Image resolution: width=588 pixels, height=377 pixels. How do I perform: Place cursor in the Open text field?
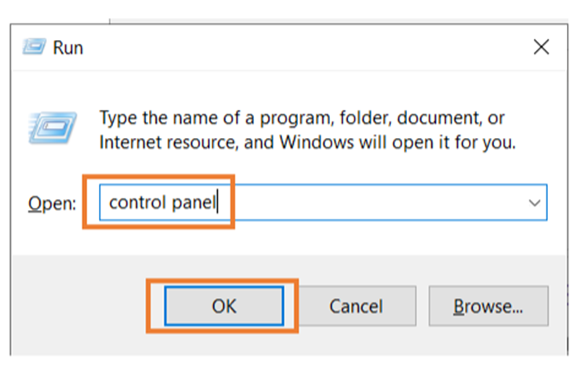323,202
